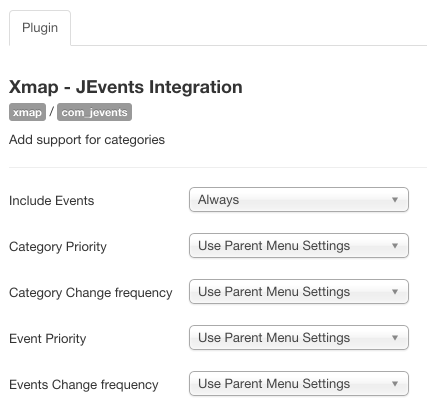Click the arrow on Events Change frequency dropdown

[x=395, y=384]
